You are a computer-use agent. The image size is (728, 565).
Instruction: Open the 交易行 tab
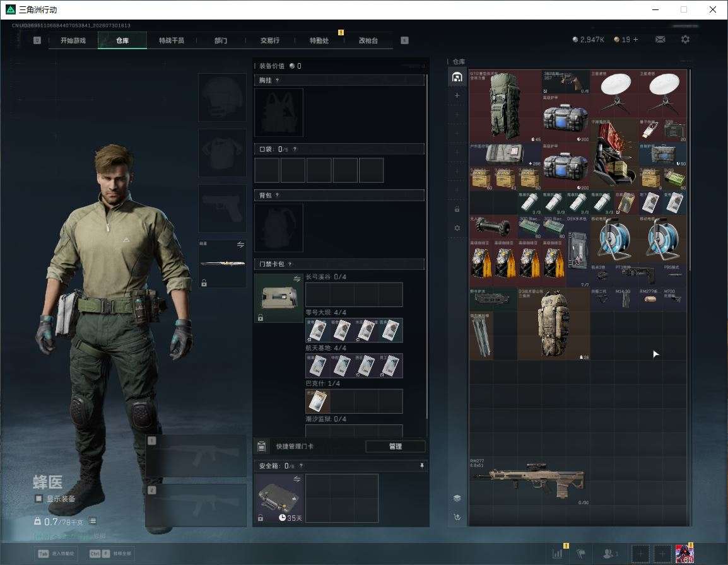(x=270, y=40)
